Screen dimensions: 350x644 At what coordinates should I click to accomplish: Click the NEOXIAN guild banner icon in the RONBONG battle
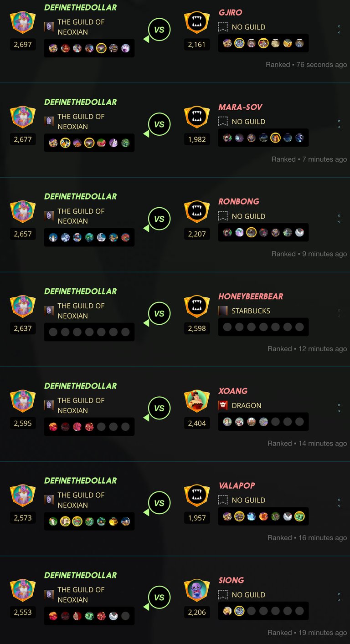[49, 216]
